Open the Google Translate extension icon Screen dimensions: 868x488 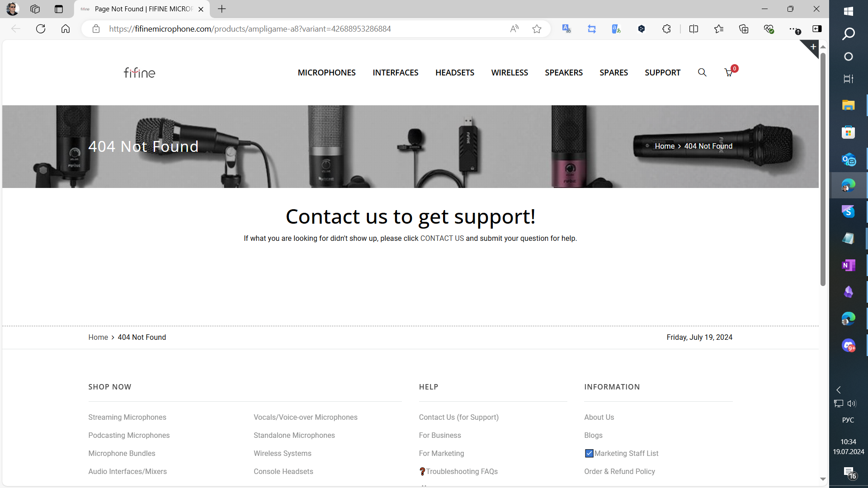[616, 29]
